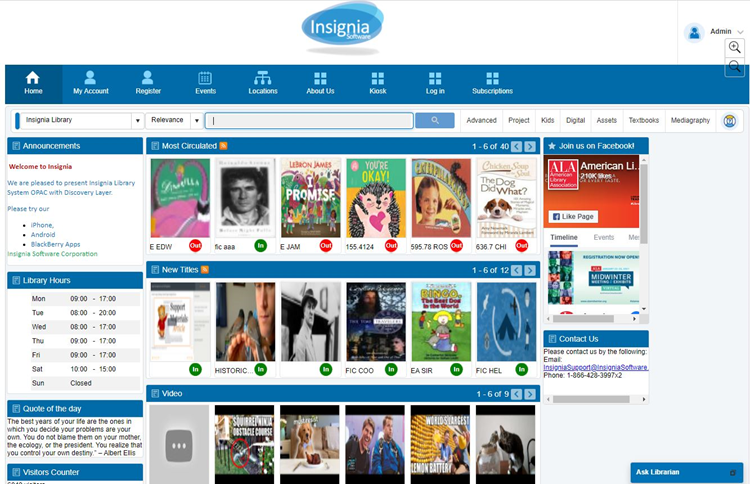
Task: Open the Insignia Software Corporation link
Action: click(52, 254)
